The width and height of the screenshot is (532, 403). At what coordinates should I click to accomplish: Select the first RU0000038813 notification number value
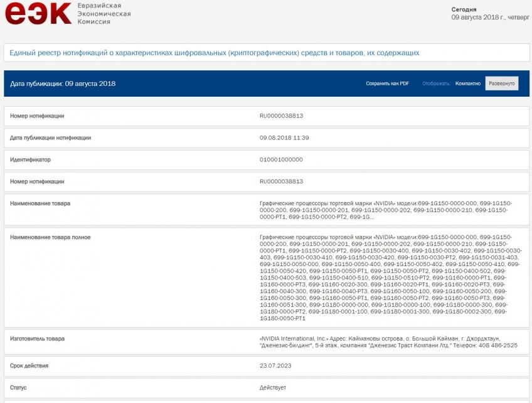(281, 116)
